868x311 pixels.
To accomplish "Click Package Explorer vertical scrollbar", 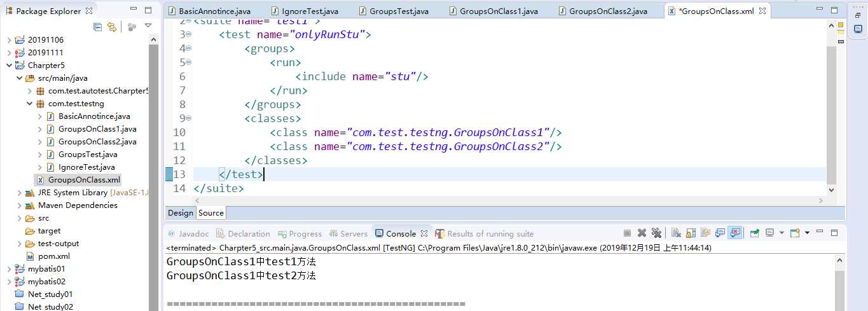I will click(x=154, y=172).
